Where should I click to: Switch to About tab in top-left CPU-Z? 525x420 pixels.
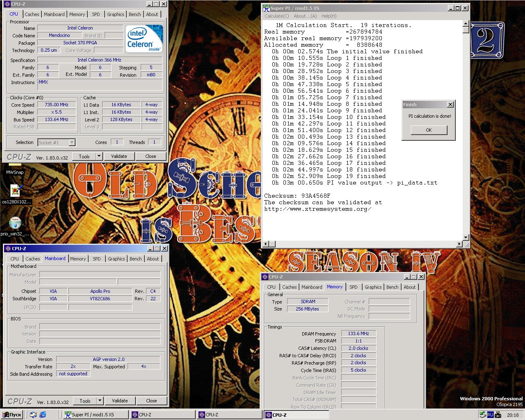[152, 14]
